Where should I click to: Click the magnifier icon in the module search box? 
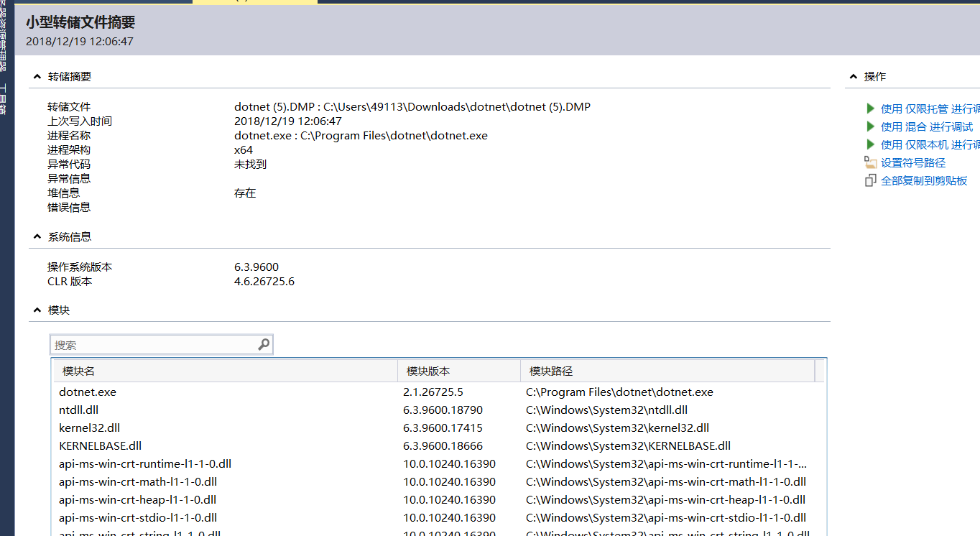coord(263,344)
